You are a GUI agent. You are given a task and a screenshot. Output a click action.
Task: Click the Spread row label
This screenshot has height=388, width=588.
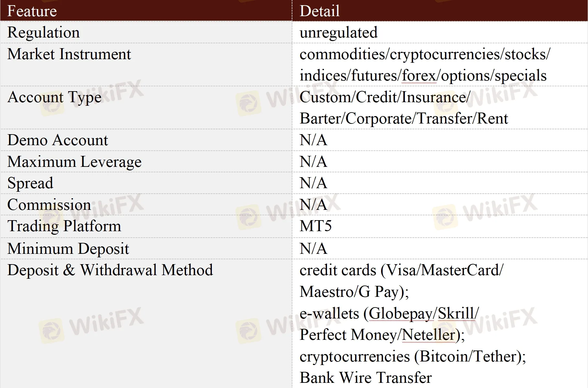(30, 183)
